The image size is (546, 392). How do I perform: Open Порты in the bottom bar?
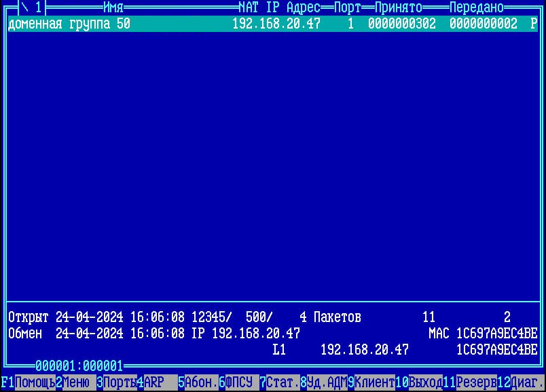pos(120,382)
